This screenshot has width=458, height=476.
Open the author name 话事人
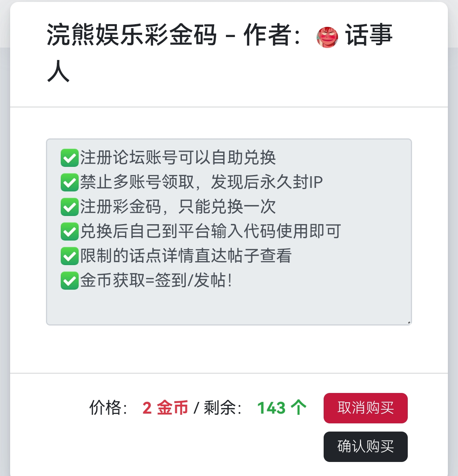pos(368,35)
